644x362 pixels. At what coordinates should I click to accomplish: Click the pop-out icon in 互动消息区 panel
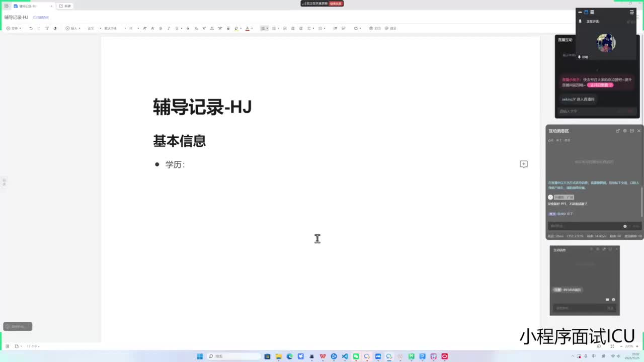(618, 131)
